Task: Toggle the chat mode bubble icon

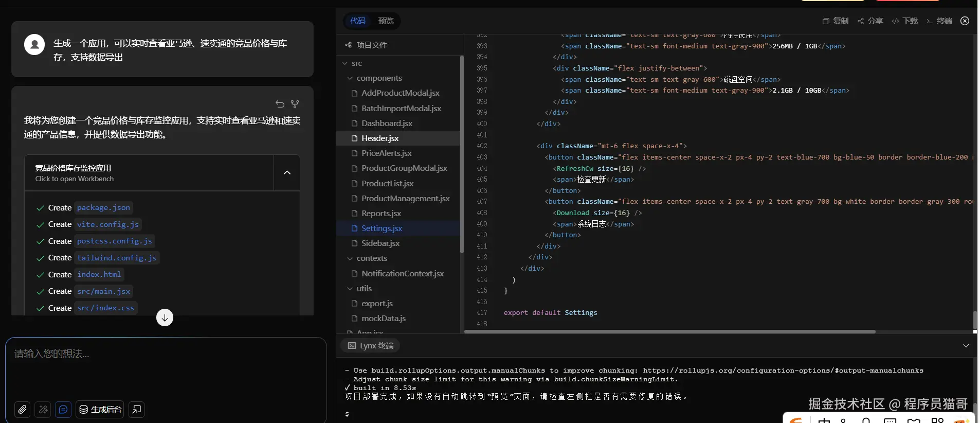Action: 63,410
